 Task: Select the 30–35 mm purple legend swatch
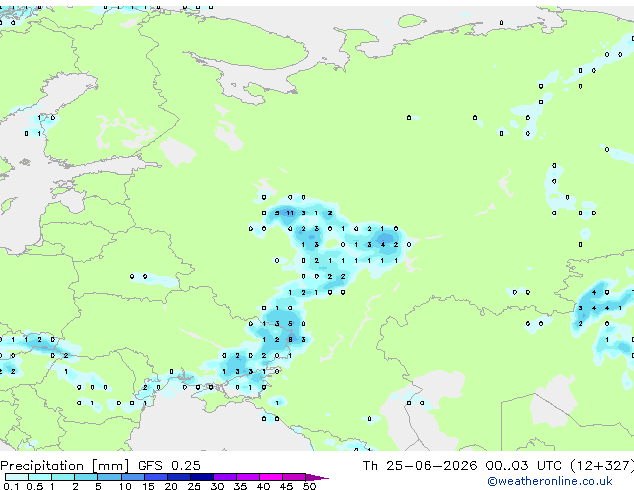tap(225, 477)
